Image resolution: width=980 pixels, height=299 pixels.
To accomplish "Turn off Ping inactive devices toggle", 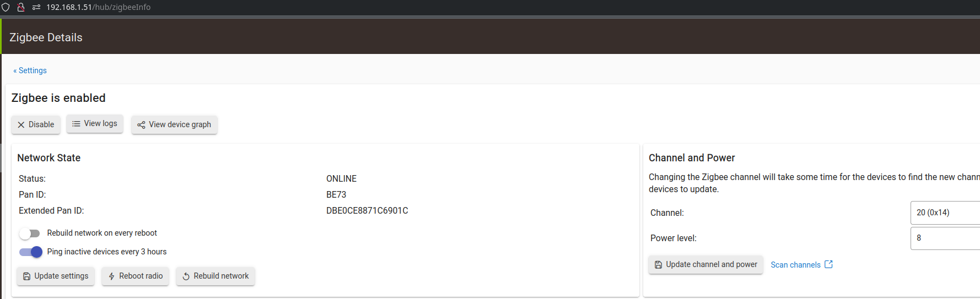I will [x=31, y=252].
